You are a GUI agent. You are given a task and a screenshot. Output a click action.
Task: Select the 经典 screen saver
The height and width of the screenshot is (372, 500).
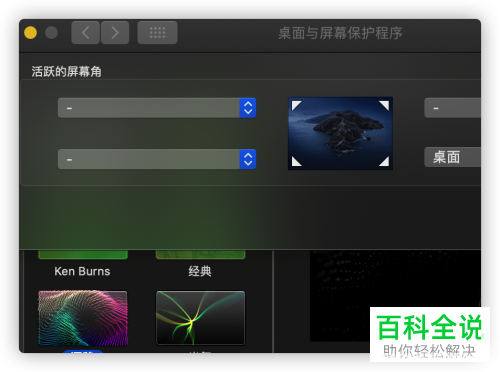click(x=200, y=263)
